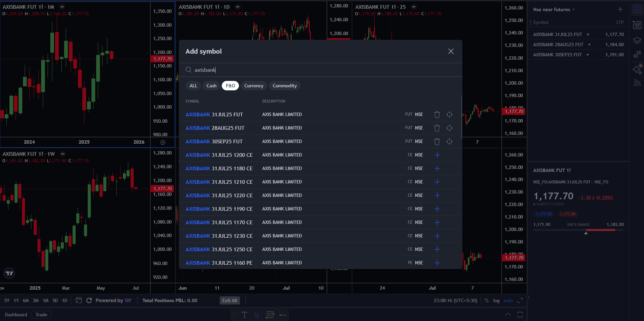Add AXISBANK 31JUL25 1170 CE to watchlist
Screen dimensions: 644x321
(437, 222)
